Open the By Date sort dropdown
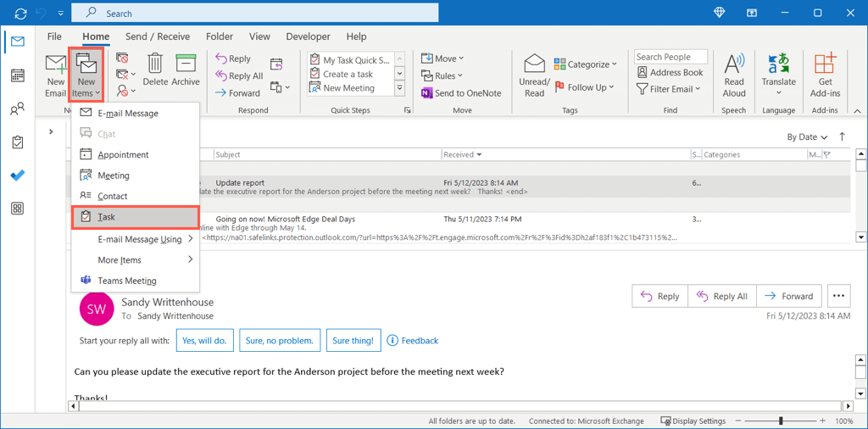Image resolution: width=868 pixels, height=429 pixels. coord(806,136)
